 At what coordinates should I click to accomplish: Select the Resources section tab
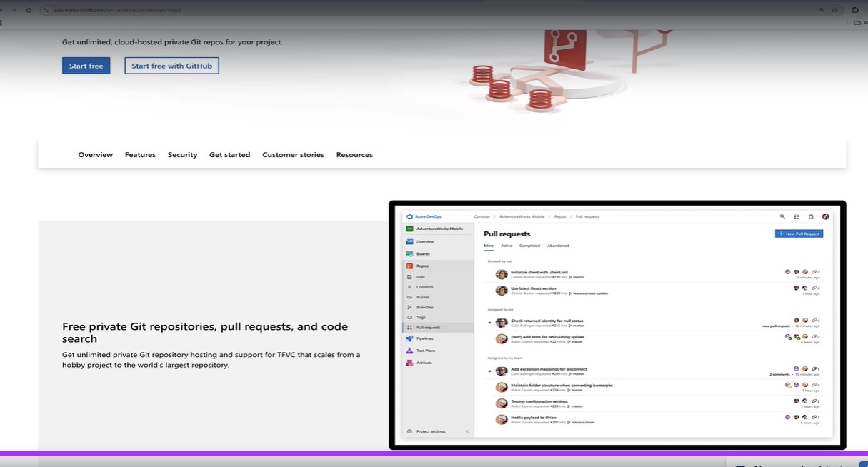point(354,155)
